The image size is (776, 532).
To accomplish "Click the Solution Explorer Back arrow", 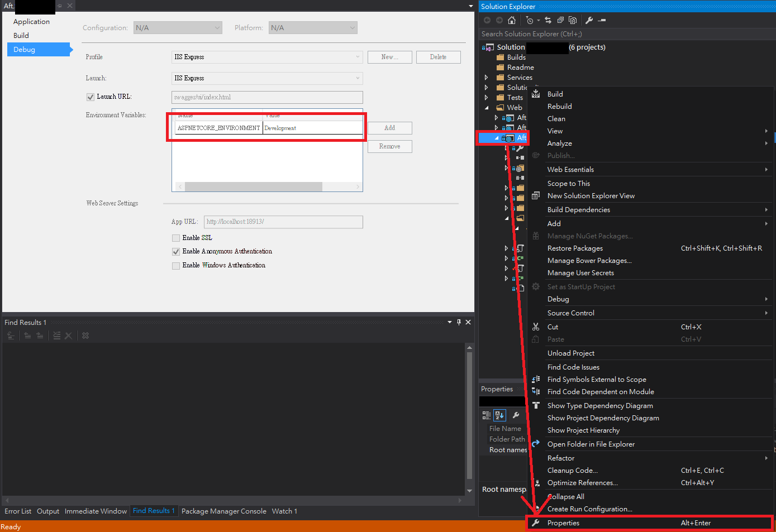I will (487, 20).
